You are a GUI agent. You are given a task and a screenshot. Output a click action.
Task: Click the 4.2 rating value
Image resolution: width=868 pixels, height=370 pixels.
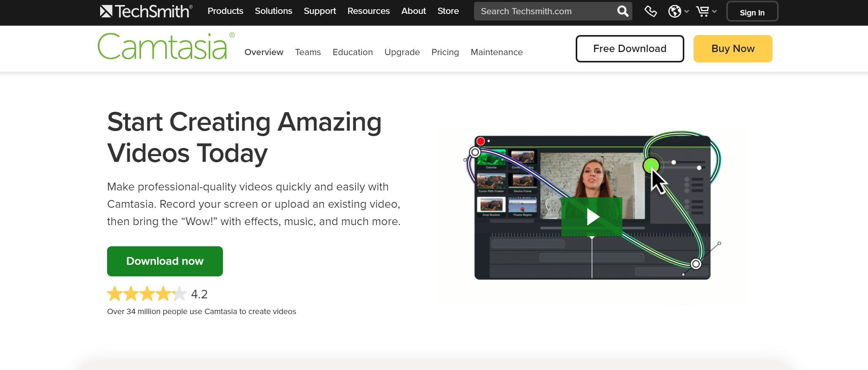tap(199, 294)
